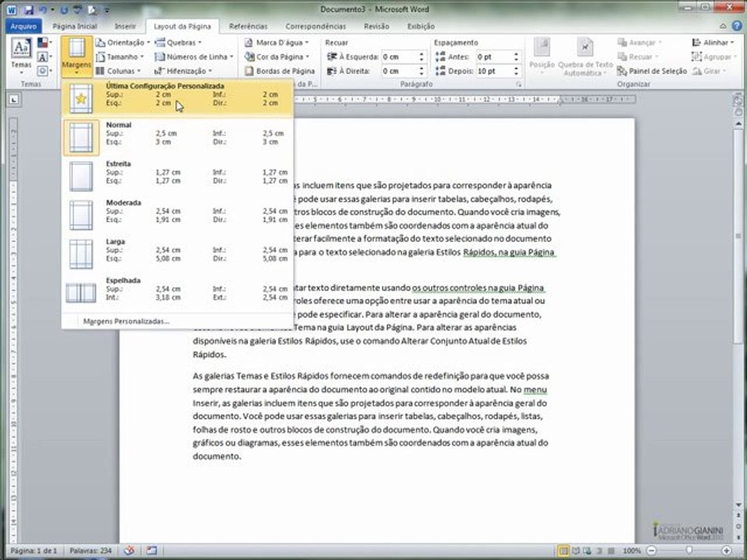Click the Girar rotate button
This screenshot has height=560, width=747.
click(x=709, y=71)
